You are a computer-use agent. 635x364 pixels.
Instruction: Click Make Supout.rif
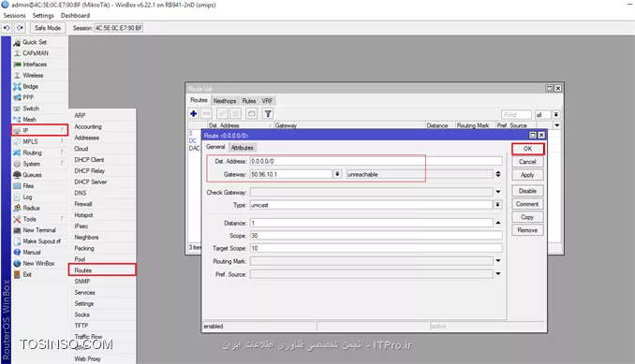tap(39, 241)
